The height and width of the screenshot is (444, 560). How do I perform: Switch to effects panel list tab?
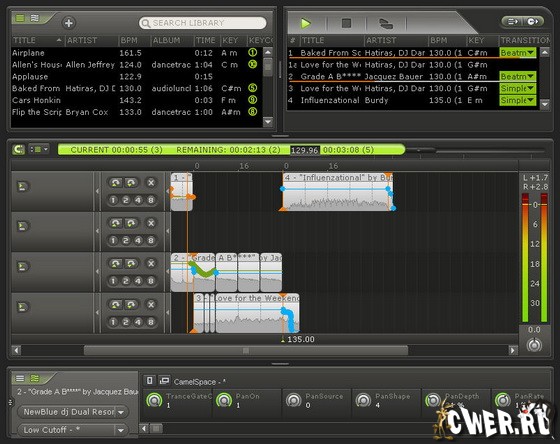[x=20, y=378]
